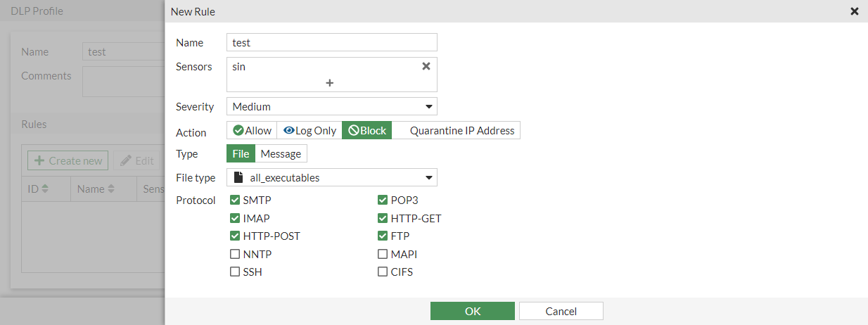Click the ID column sort arrows
The height and width of the screenshot is (325, 868).
coord(46,189)
